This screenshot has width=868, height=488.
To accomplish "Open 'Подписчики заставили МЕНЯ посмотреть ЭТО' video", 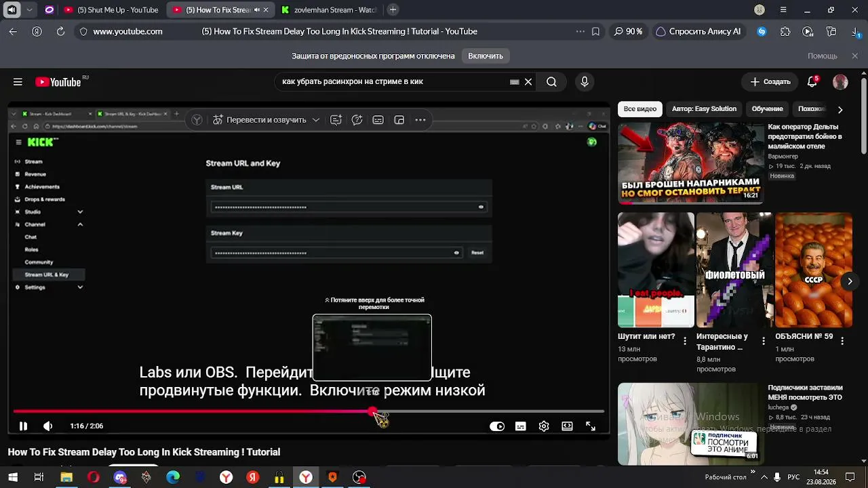I will click(x=805, y=392).
